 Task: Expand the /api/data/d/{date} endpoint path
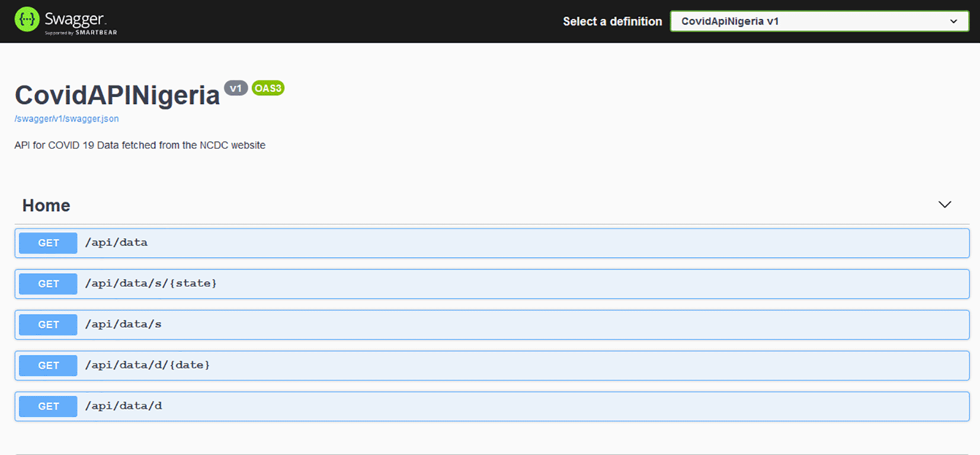pyautogui.click(x=148, y=365)
